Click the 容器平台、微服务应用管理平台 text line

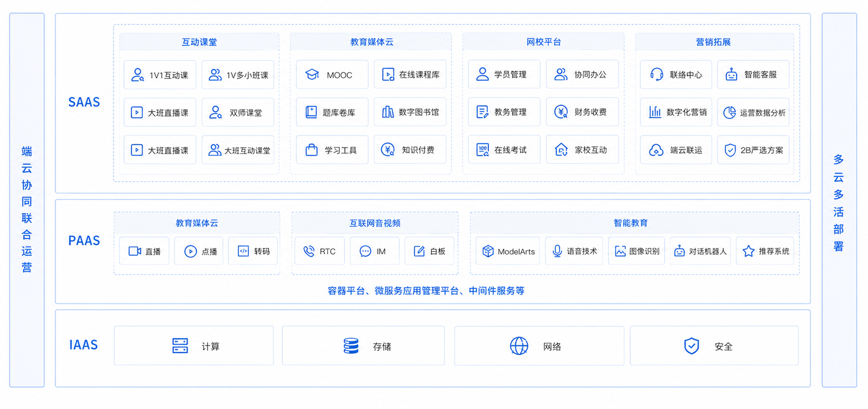(x=426, y=291)
